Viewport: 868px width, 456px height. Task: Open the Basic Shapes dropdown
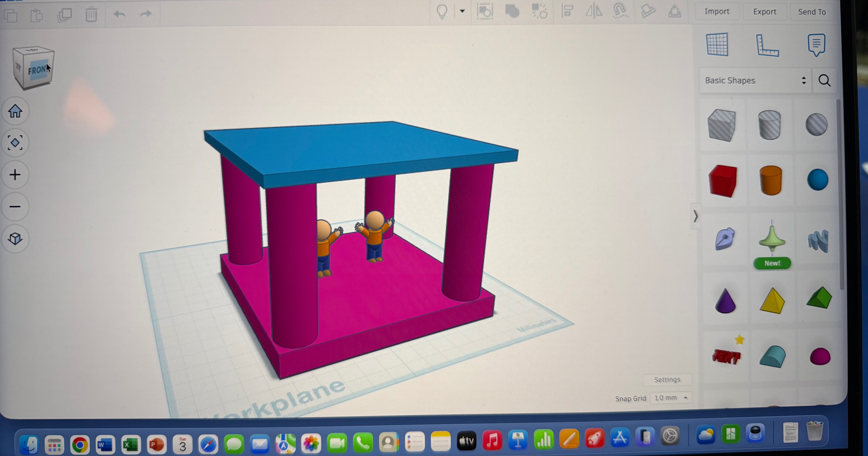pyautogui.click(x=755, y=81)
